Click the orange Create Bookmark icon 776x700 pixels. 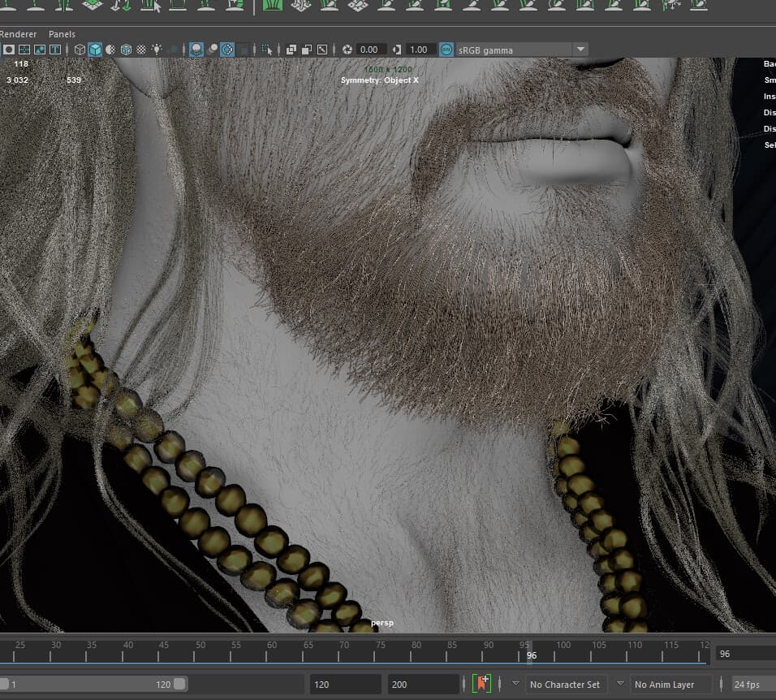point(481,684)
